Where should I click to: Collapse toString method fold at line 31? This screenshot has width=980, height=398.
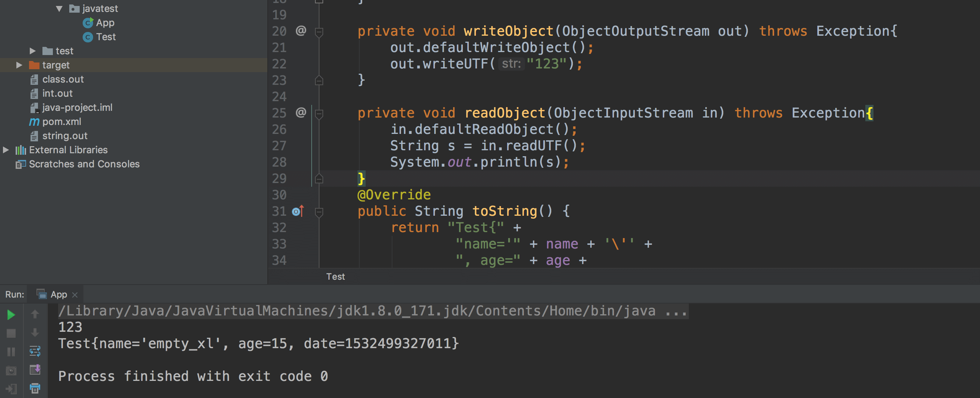[319, 212]
